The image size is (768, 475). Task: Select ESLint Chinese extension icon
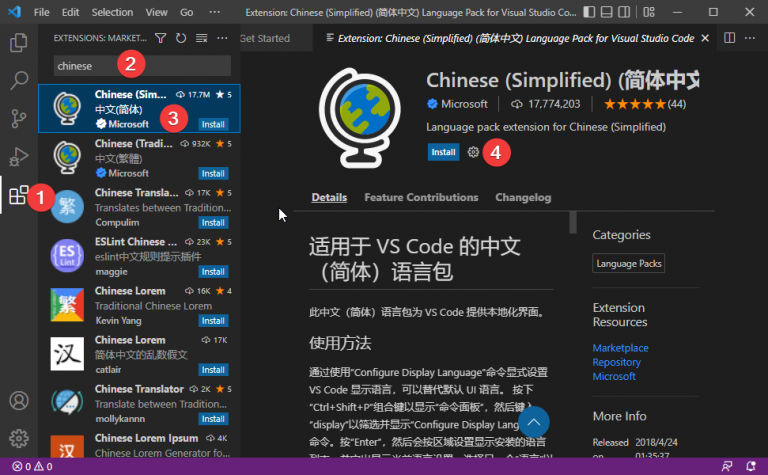click(67, 255)
